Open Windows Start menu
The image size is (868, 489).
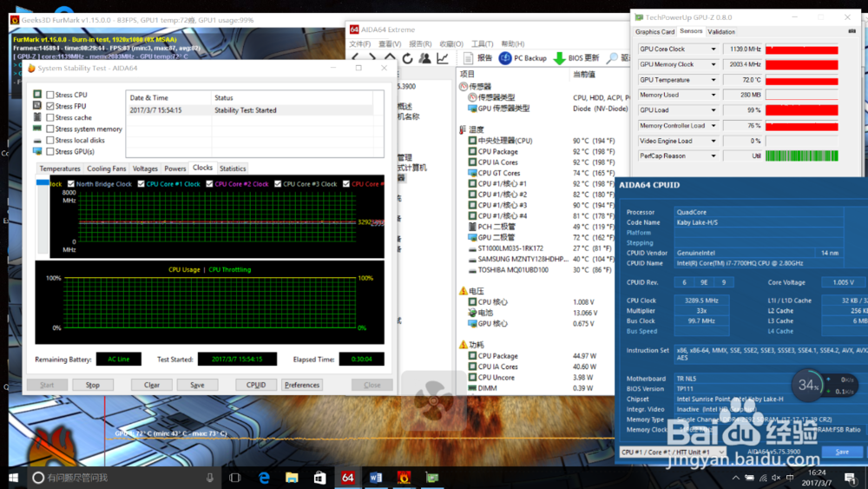pyautogui.click(x=13, y=478)
